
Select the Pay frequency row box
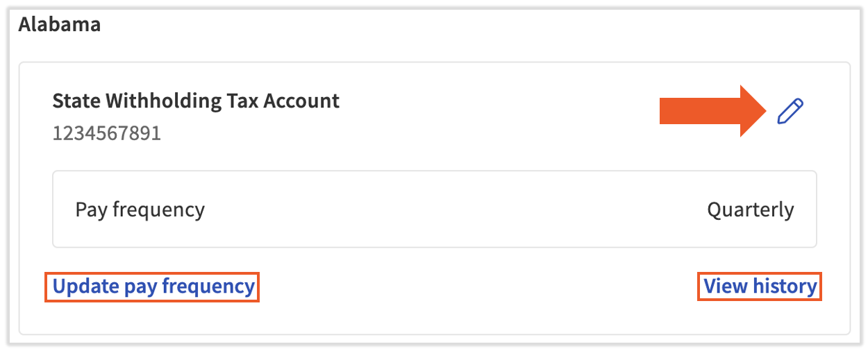click(x=434, y=209)
